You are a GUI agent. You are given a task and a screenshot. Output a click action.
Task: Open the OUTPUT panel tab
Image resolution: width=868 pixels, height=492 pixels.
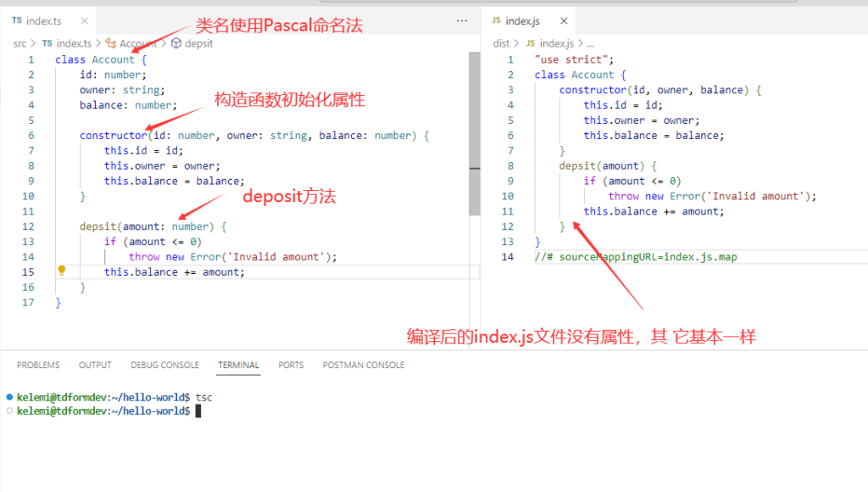click(94, 365)
